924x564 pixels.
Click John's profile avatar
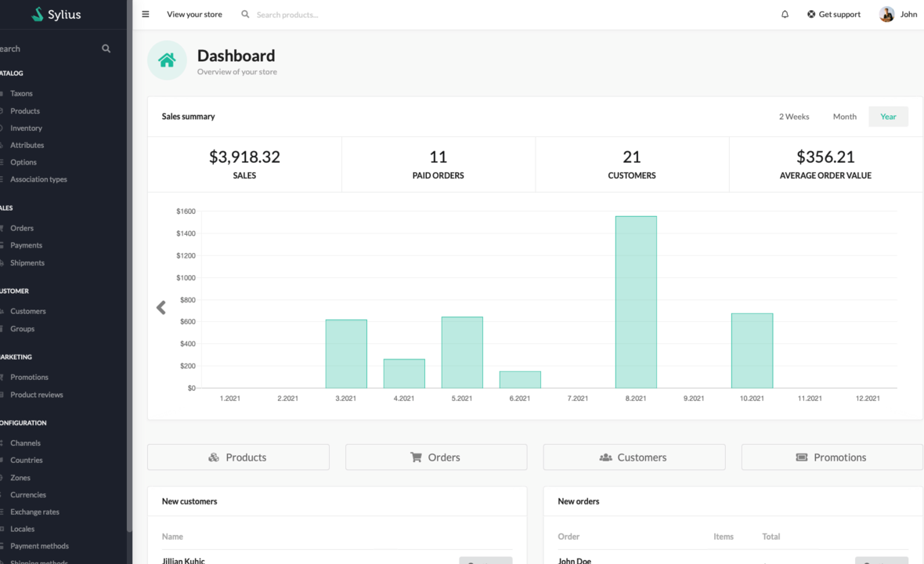tap(886, 14)
